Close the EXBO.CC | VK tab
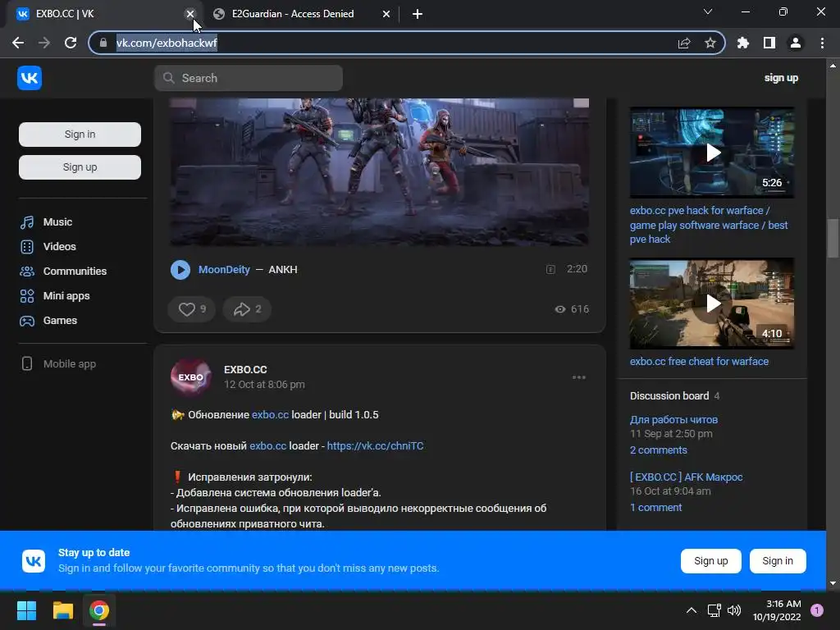This screenshot has height=630, width=840. click(x=190, y=14)
